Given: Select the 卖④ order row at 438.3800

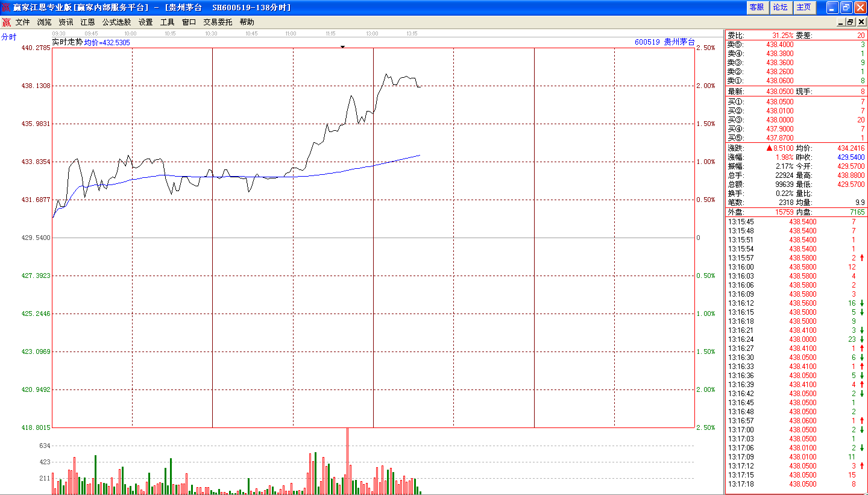Looking at the screenshot, I should [x=796, y=54].
